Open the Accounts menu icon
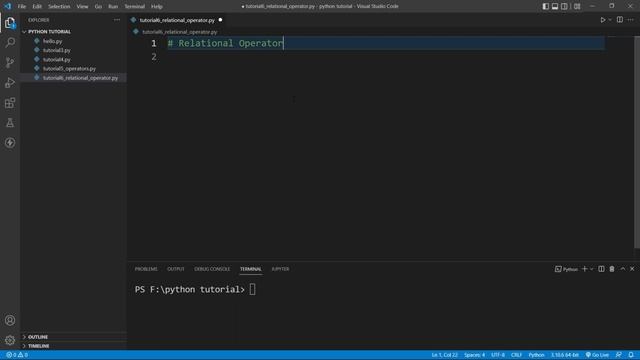Screen dimensions: 640x360 pyautogui.click(x=10, y=320)
